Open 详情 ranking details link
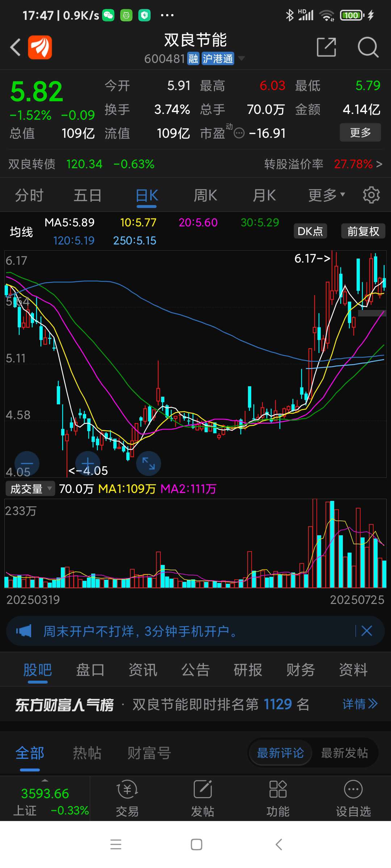 tap(360, 704)
